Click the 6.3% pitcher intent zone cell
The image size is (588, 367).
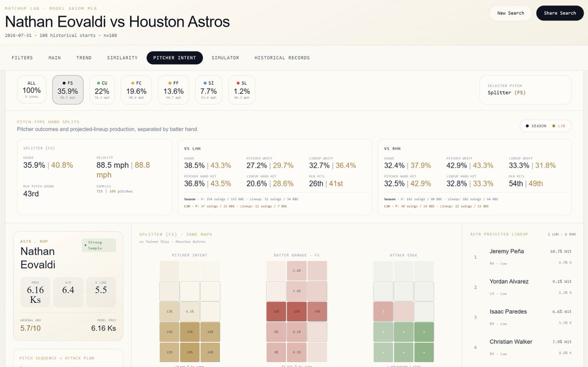[x=190, y=312]
